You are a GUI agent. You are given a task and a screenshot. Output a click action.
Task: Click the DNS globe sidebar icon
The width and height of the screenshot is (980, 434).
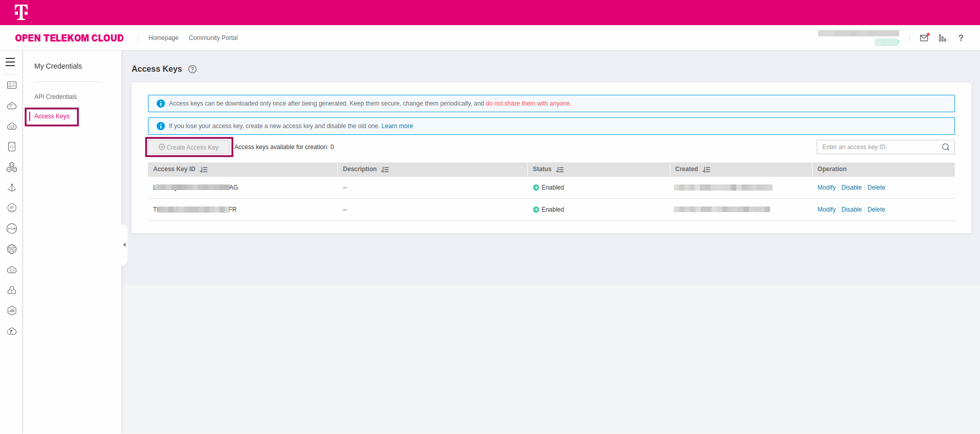(x=12, y=249)
